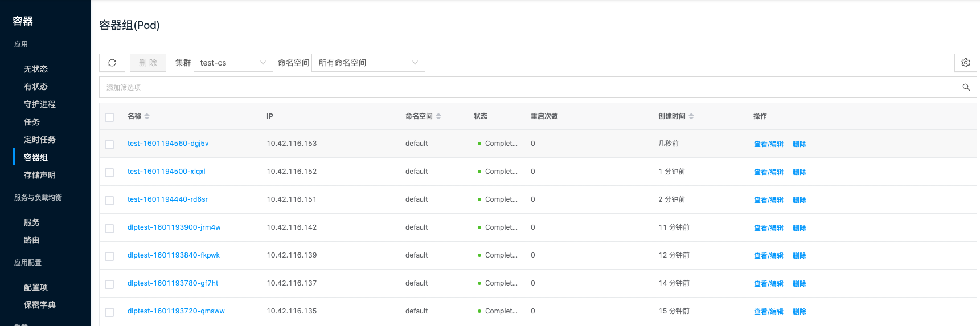Image resolution: width=980 pixels, height=326 pixels.
Task: Sort by name column arrows
Action: click(x=147, y=116)
